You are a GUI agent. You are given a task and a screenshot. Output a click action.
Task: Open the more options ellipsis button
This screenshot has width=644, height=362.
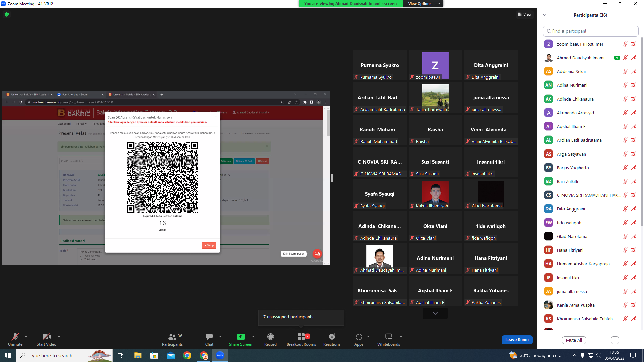click(x=615, y=340)
